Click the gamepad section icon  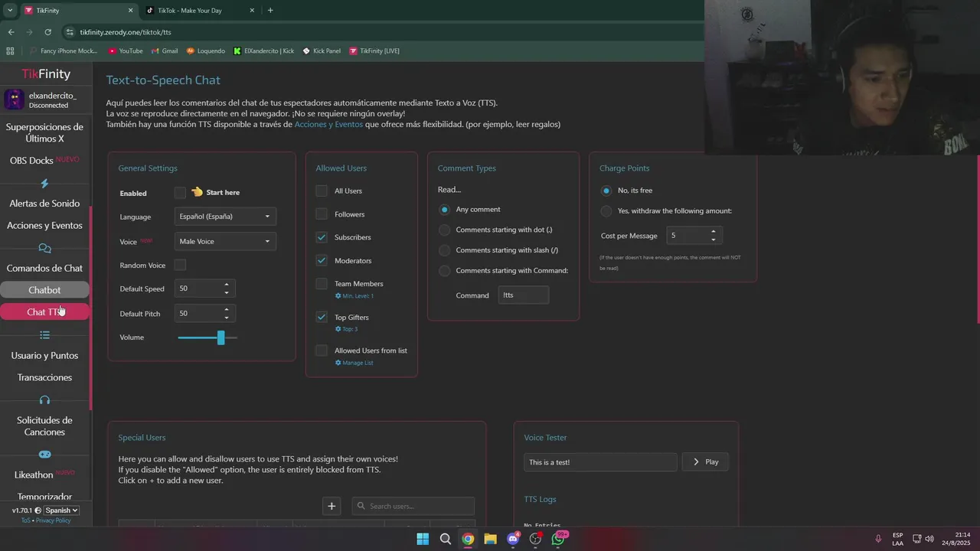click(x=44, y=455)
